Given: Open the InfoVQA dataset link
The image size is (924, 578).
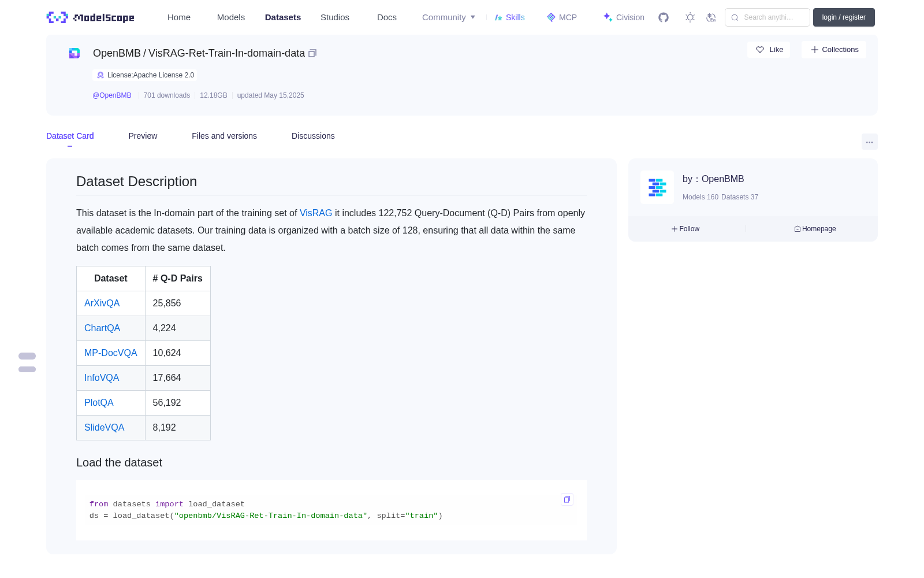Looking at the screenshot, I should click(102, 378).
